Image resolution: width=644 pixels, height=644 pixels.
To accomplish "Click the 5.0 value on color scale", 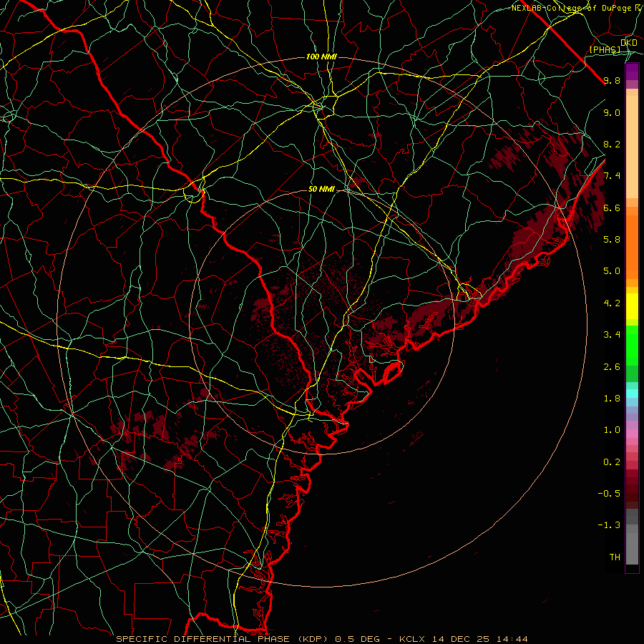I will click(x=612, y=271).
